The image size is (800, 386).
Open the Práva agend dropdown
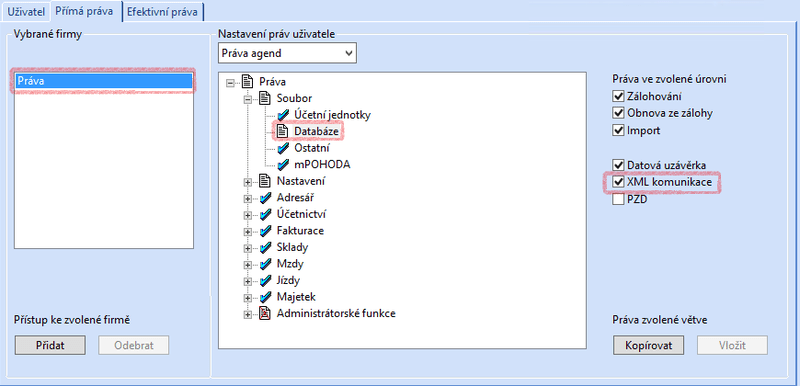coord(287,53)
